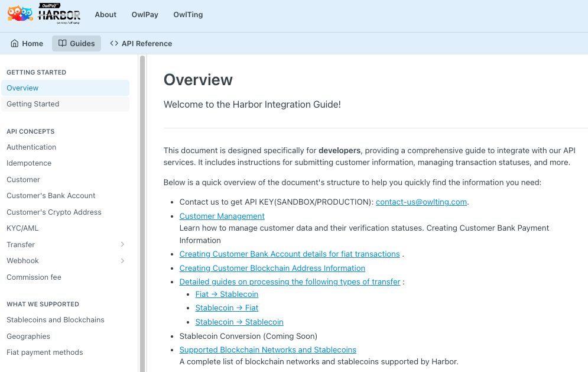Open Customer's Crypto Address in sidebar

[54, 212]
